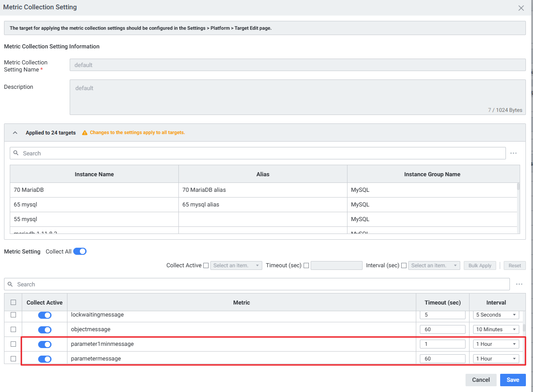The image size is (533, 392).
Task: Click timeout field for parametermessage
Action: coord(442,359)
